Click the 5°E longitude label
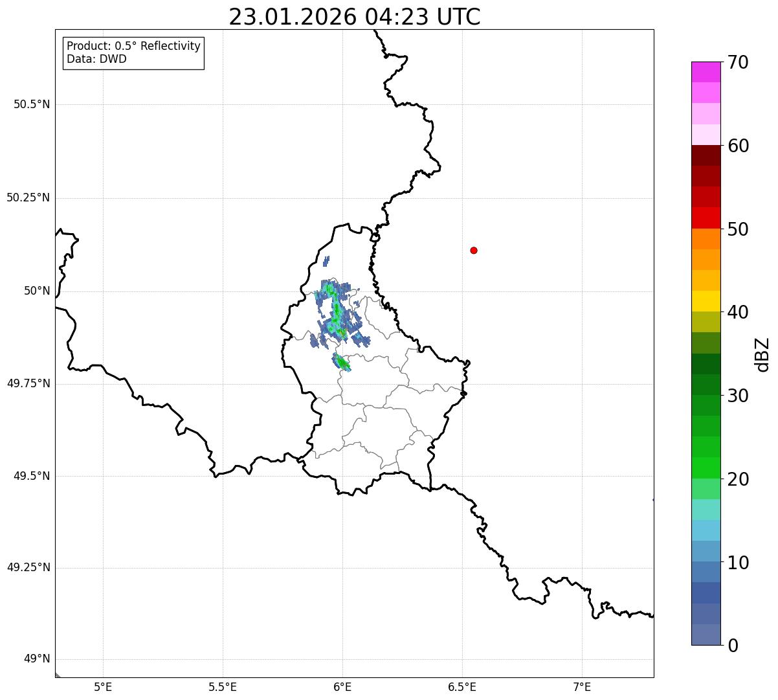 (103, 687)
